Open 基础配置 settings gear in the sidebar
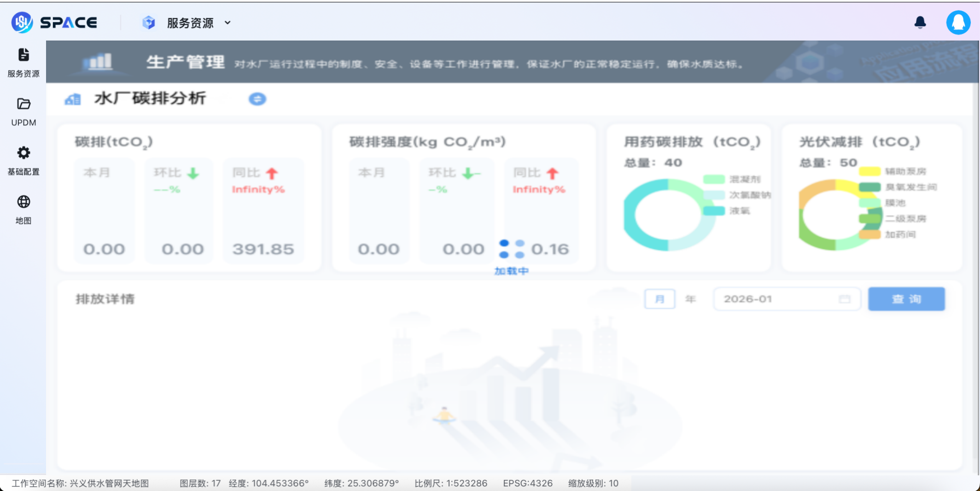The width and height of the screenshot is (980, 491). pos(23,153)
